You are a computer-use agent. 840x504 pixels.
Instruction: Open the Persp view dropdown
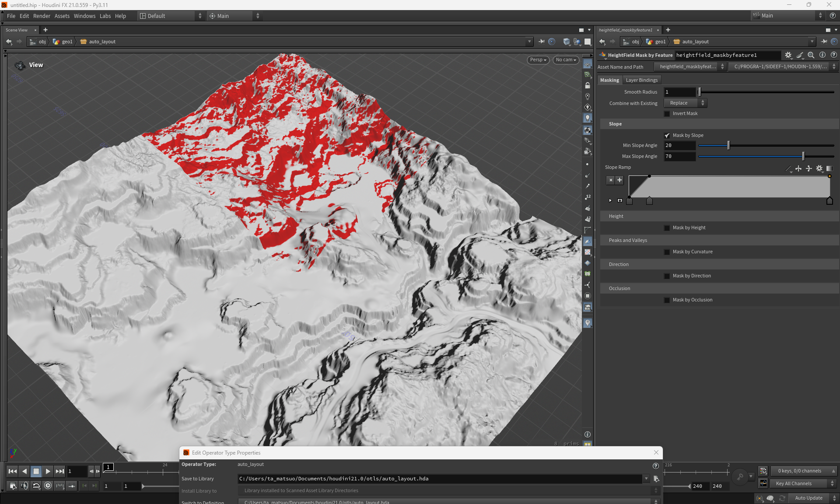538,60
